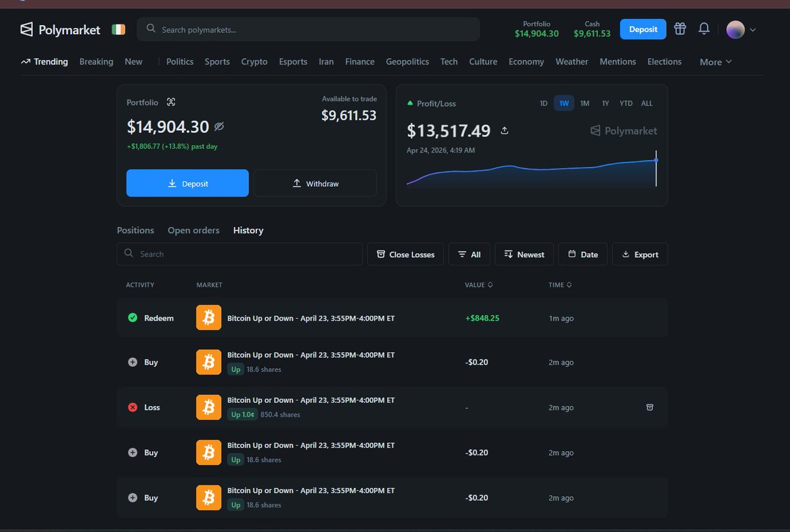
Task: Click Bitcoin icon in the Loss row
Action: pyautogui.click(x=209, y=408)
